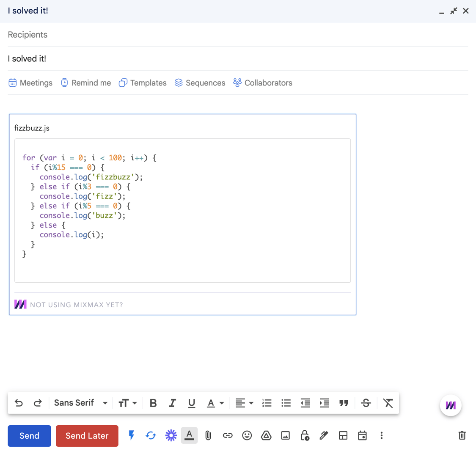This screenshot has height=454, width=476.
Task: Attach a file with the paperclip icon
Action: pos(208,435)
